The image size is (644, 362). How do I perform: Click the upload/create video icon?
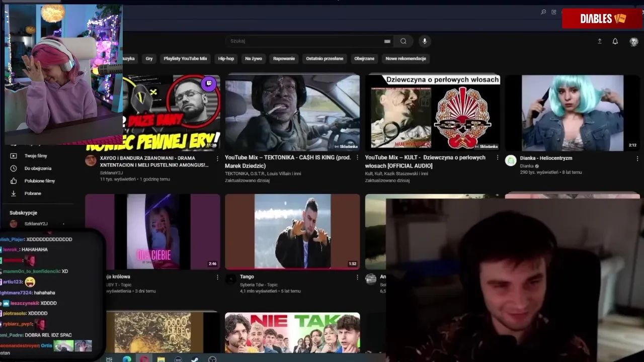click(x=599, y=41)
